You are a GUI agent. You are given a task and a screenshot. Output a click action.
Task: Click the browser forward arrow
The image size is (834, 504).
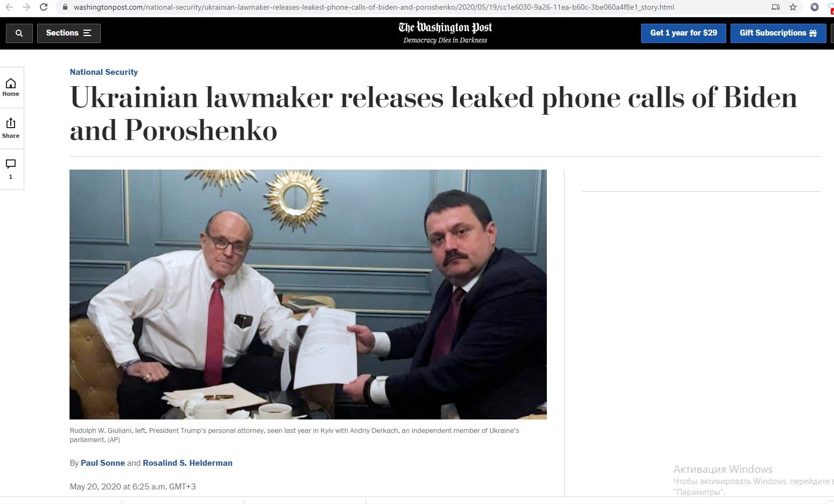coord(26,7)
